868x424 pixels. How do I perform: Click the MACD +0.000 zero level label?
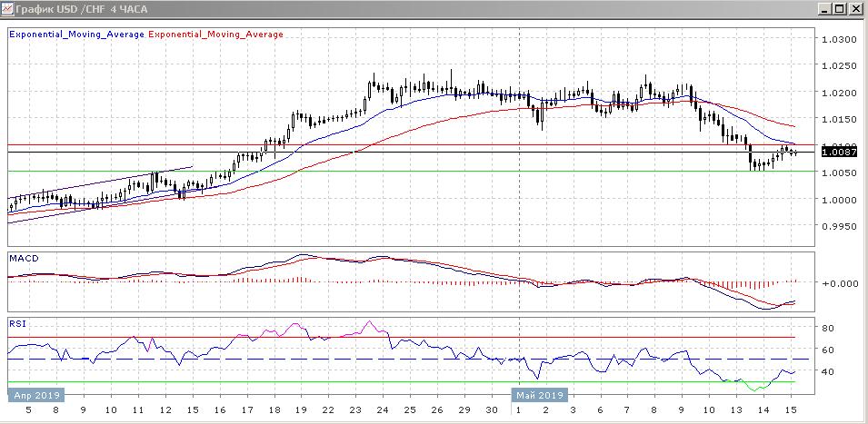pos(838,283)
